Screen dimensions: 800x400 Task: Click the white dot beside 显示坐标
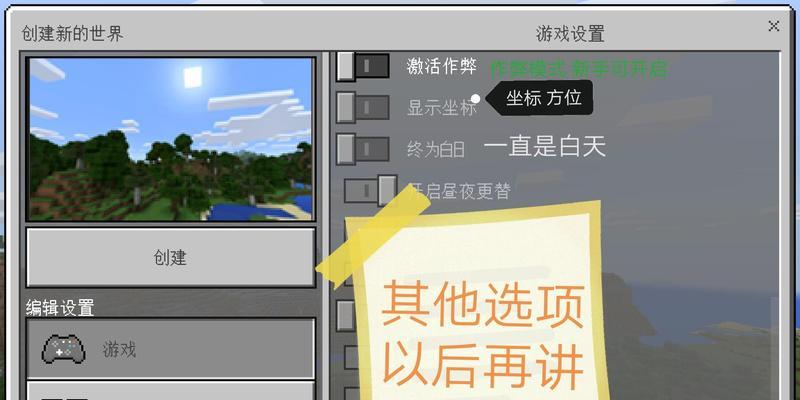(x=476, y=98)
